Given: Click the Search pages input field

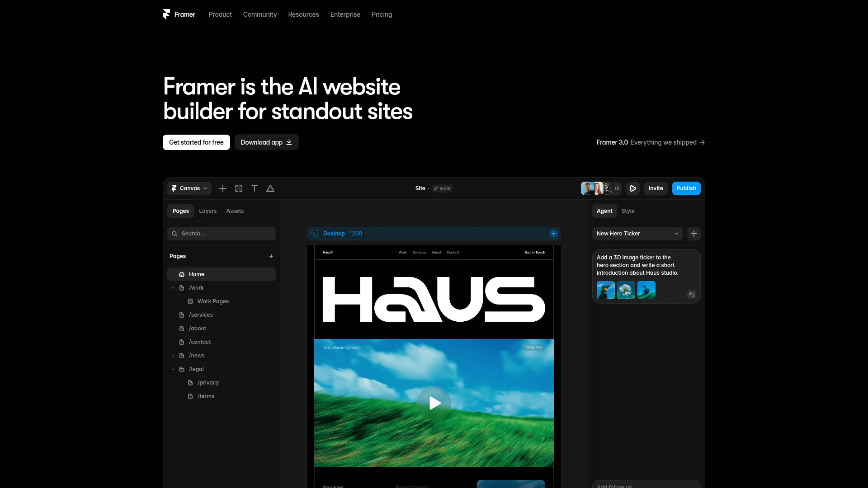Looking at the screenshot, I should click(x=222, y=234).
